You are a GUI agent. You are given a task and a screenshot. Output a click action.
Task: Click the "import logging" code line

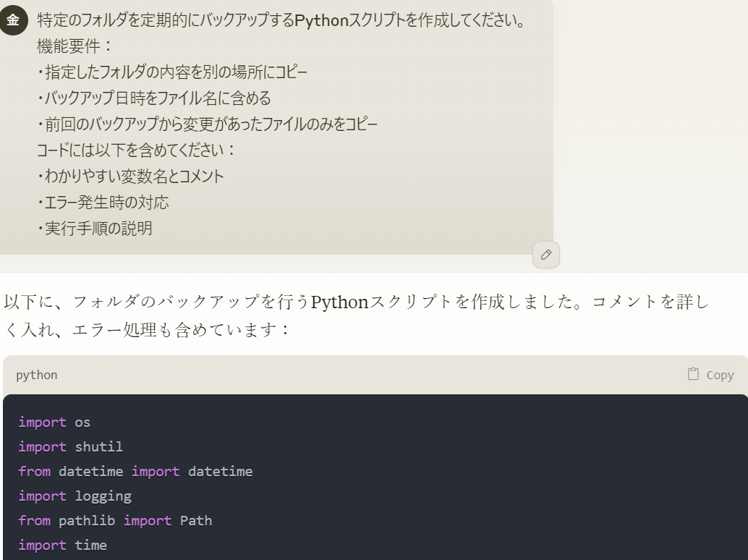pos(75,496)
